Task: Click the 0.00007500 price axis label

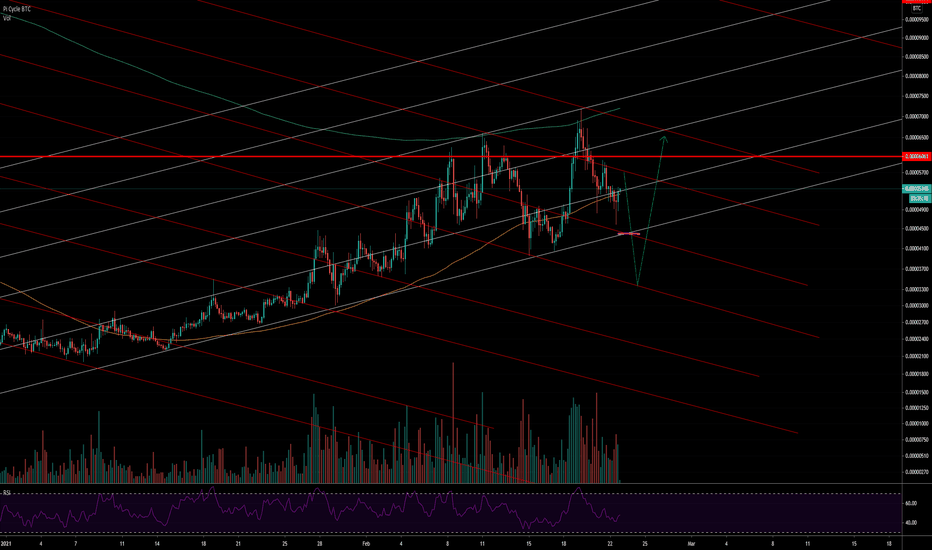Action: point(917,96)
